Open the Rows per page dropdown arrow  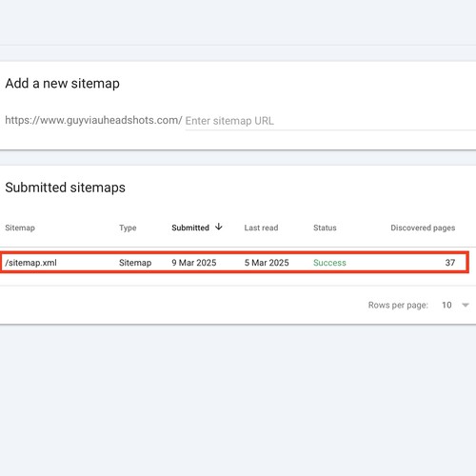click(466, 306)
